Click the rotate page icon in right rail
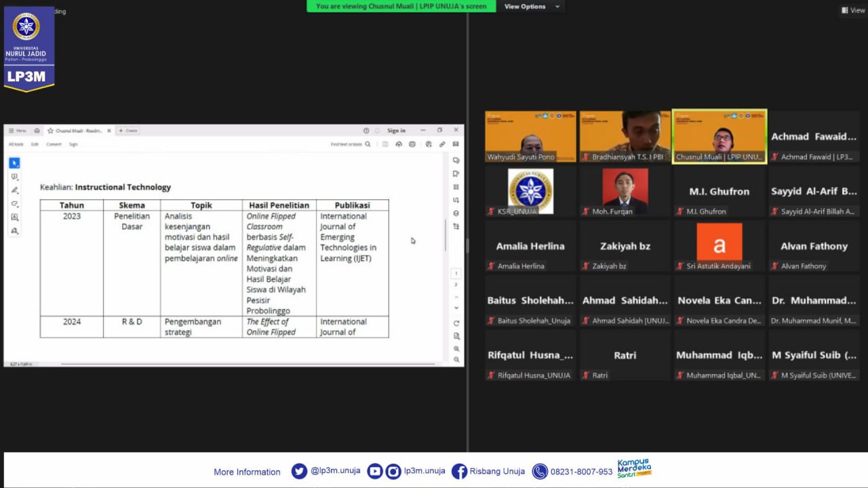The width and height of the screenshot is (868, 488). [x=456, y=323]
